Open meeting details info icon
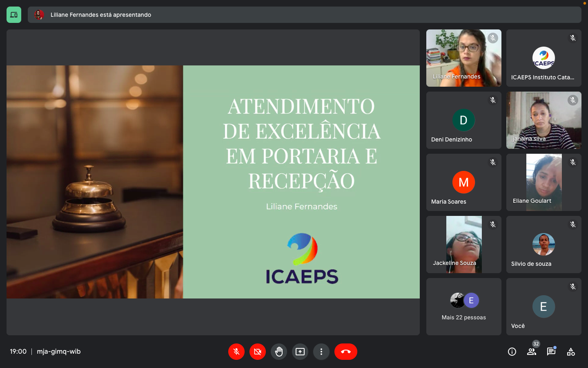Image resolution: width=588 pixels, height=368 pixels. point(512,352)
